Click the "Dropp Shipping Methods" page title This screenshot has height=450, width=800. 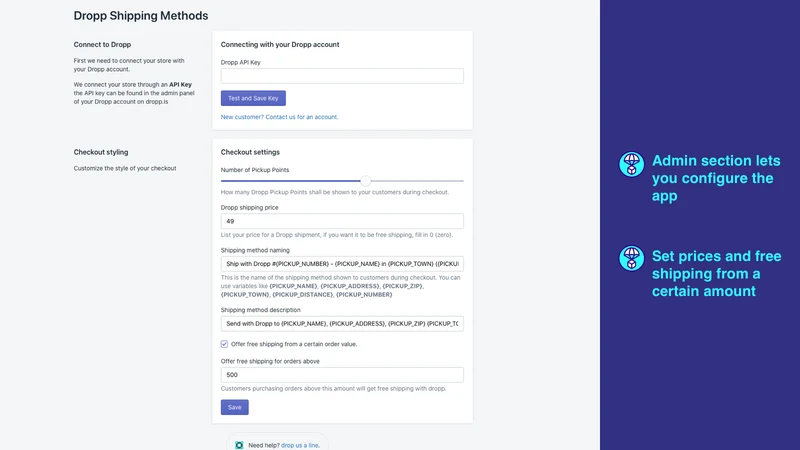point(141,16)
